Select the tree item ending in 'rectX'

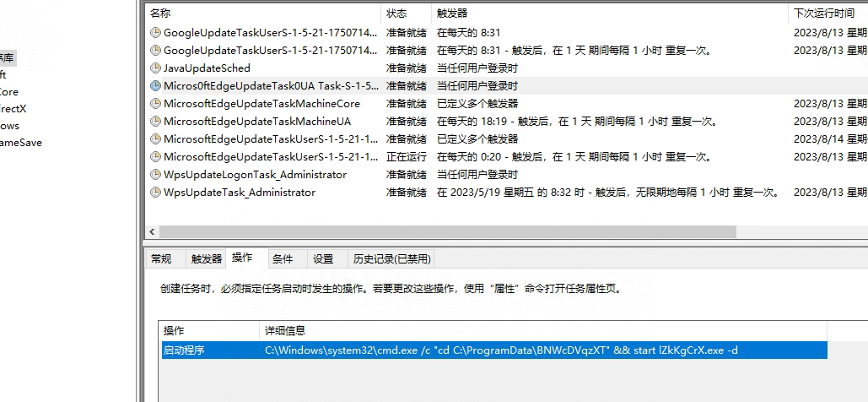[x=13, y=109]
